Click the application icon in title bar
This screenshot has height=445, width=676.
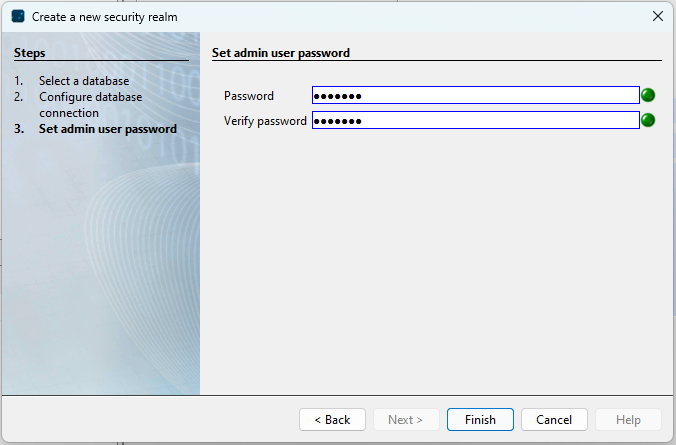[18, 16]
